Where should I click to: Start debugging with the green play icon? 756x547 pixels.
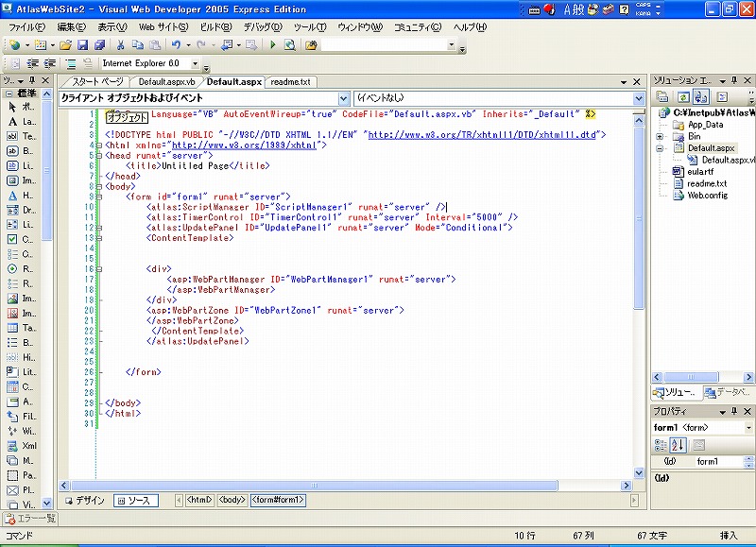click(273, 45)
